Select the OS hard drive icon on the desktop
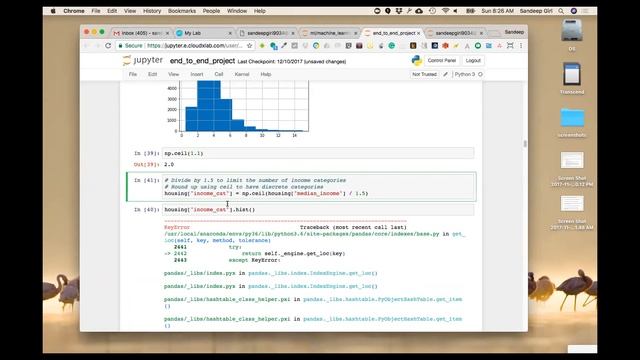This screenshot has width=640, height=360. point(572,31)
